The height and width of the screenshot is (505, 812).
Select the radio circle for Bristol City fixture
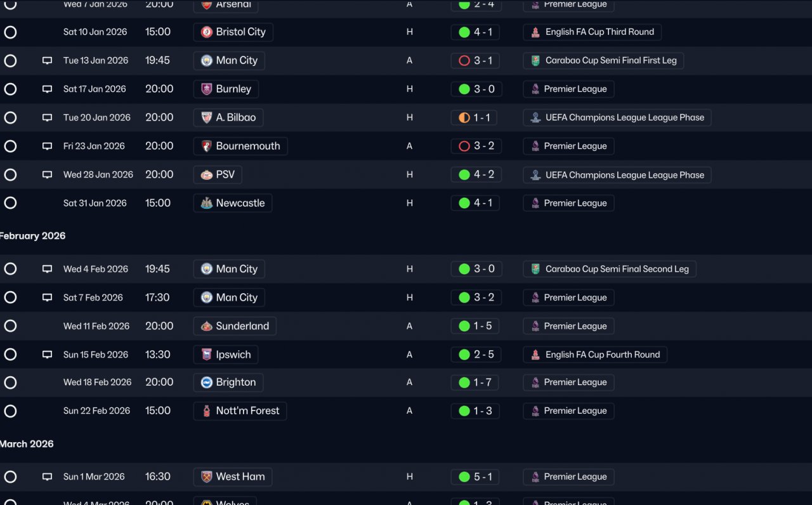(10, 32)
